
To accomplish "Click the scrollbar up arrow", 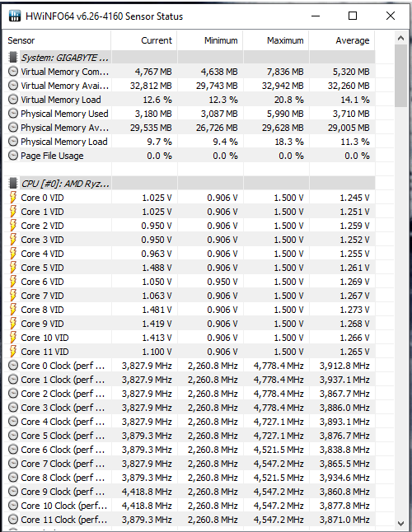I will coord(400,39).
